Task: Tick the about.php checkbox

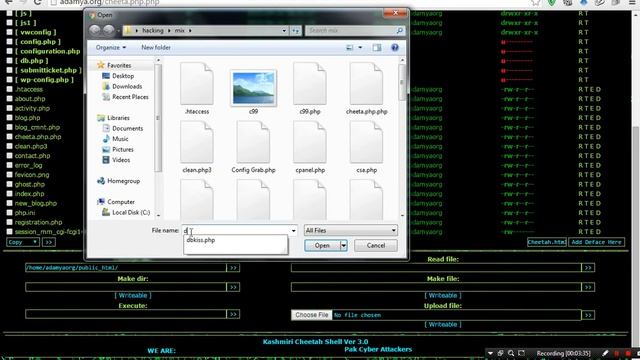Action: (9, 99)
